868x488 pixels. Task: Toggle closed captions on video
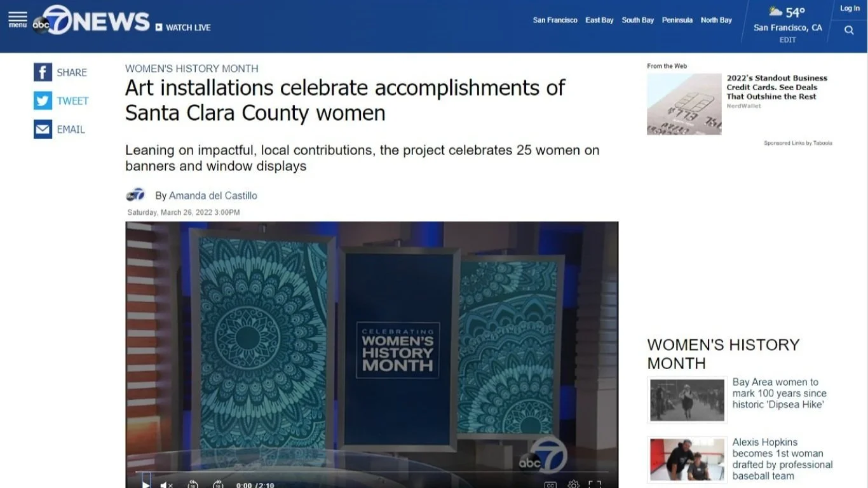(x=550, y=485)
